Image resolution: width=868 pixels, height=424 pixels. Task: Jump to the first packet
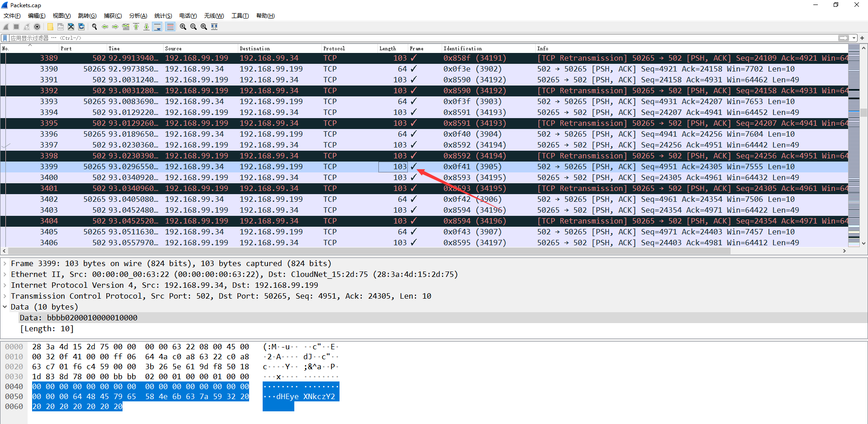point(136,27)
